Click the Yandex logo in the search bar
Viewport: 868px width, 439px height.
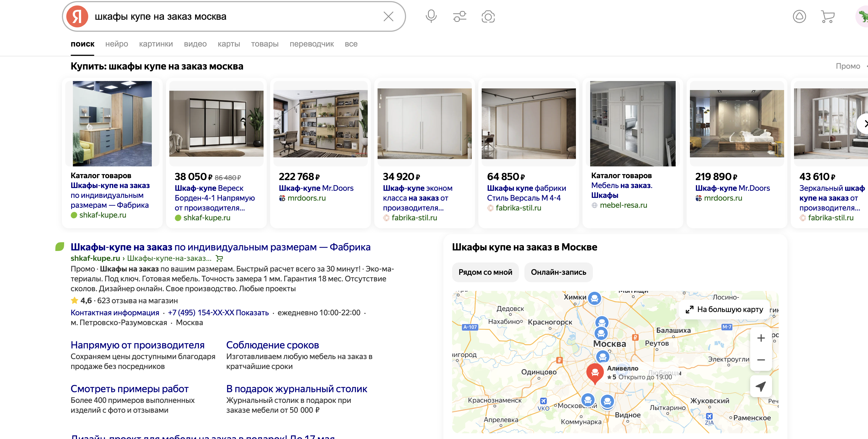pyautogui.click(x=77, y=16)
